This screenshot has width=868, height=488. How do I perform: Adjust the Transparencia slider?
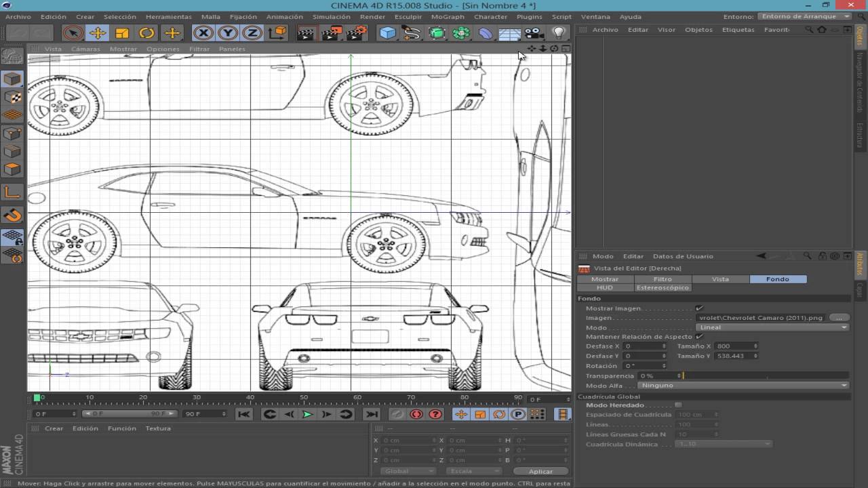[x=766, y=375]
